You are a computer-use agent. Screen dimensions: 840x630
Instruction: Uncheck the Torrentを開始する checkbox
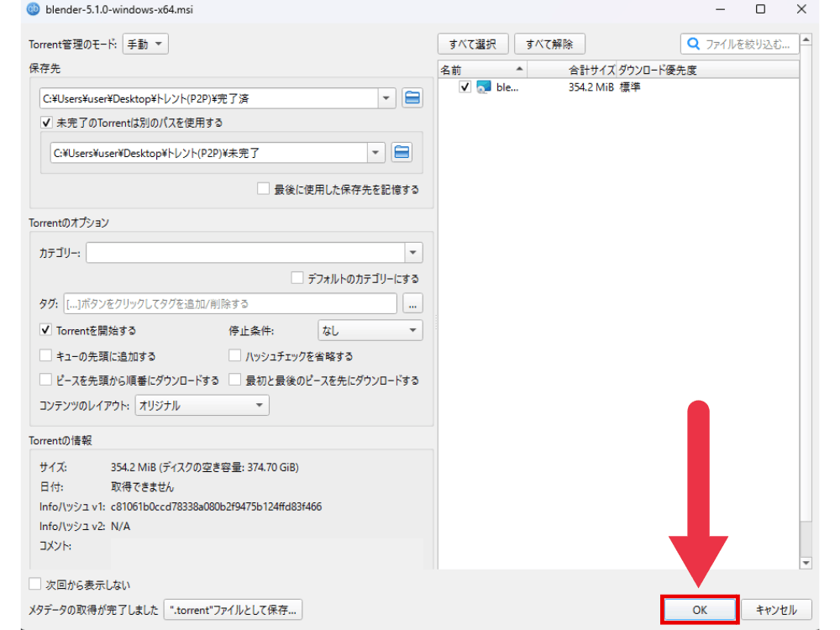(x=46, y=331)
